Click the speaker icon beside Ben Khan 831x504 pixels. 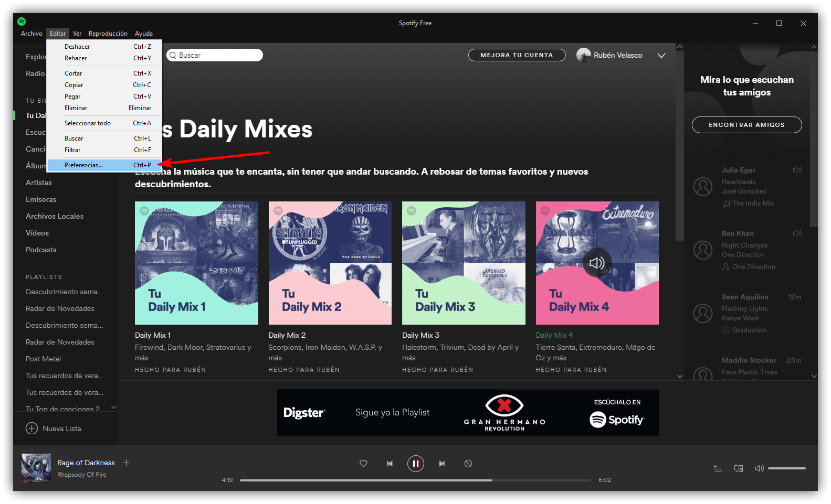coord(797,233)
